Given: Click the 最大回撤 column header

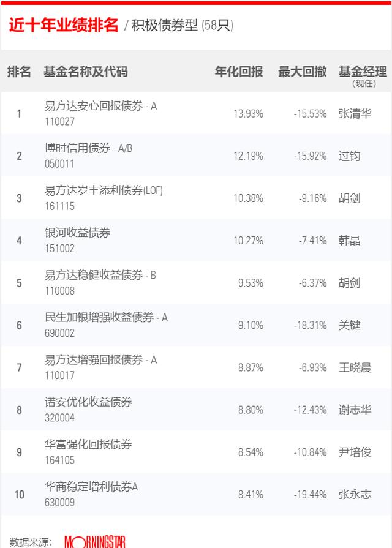Looking at the screenshot, I should tap(303, 72).
